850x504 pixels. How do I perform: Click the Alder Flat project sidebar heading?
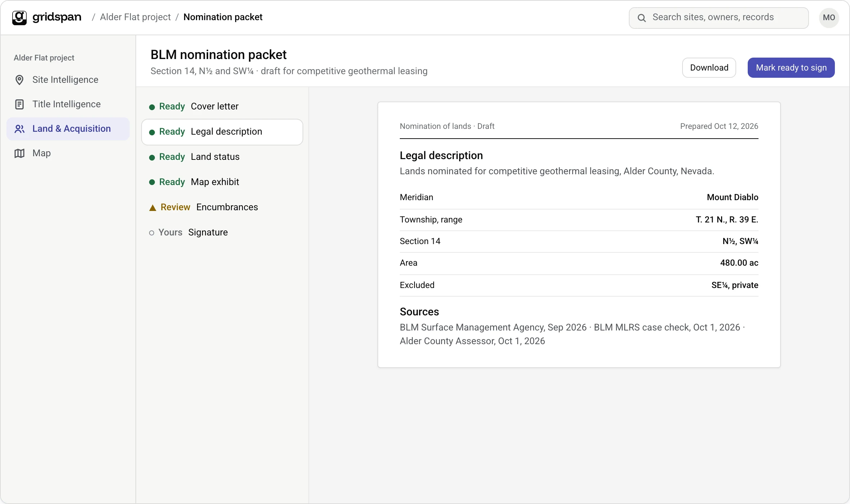(x=44, y=58)
